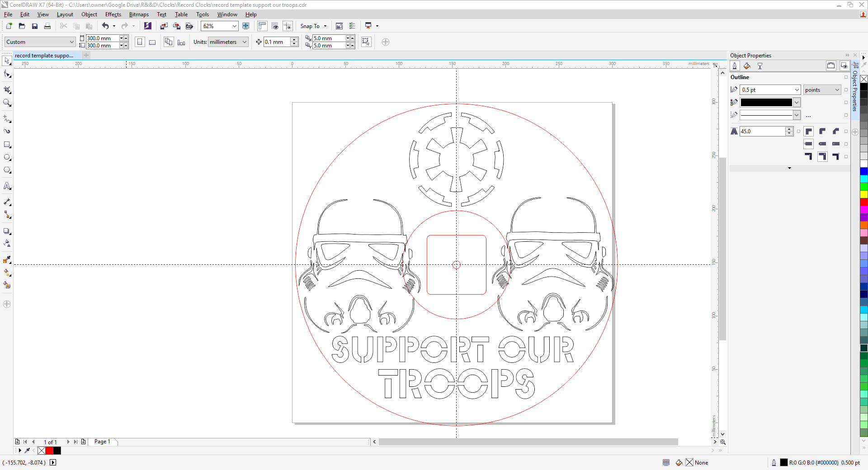Open the Units millimeters dropdown
Screen dimensions: 868x470
(x=245, y=42)
